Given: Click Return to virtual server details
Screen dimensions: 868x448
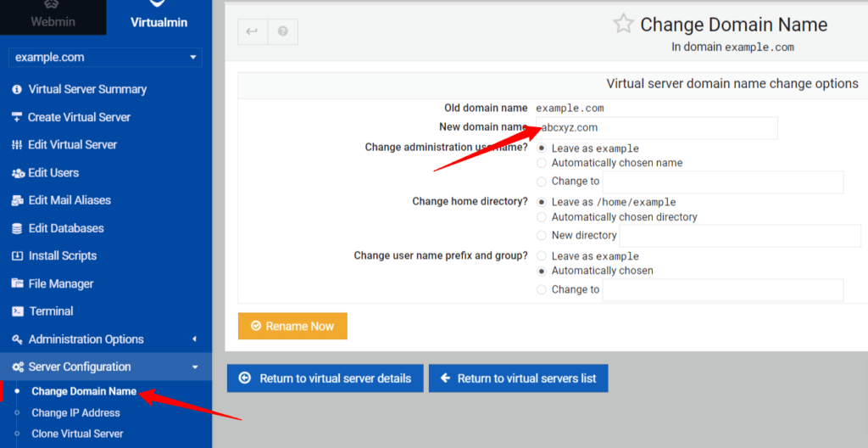Looking at the screenshot, I should coord(325,378).
